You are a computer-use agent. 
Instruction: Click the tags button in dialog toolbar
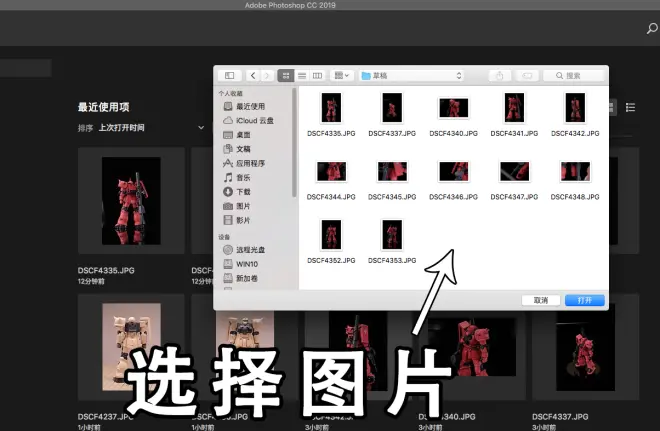click(527, 76)
